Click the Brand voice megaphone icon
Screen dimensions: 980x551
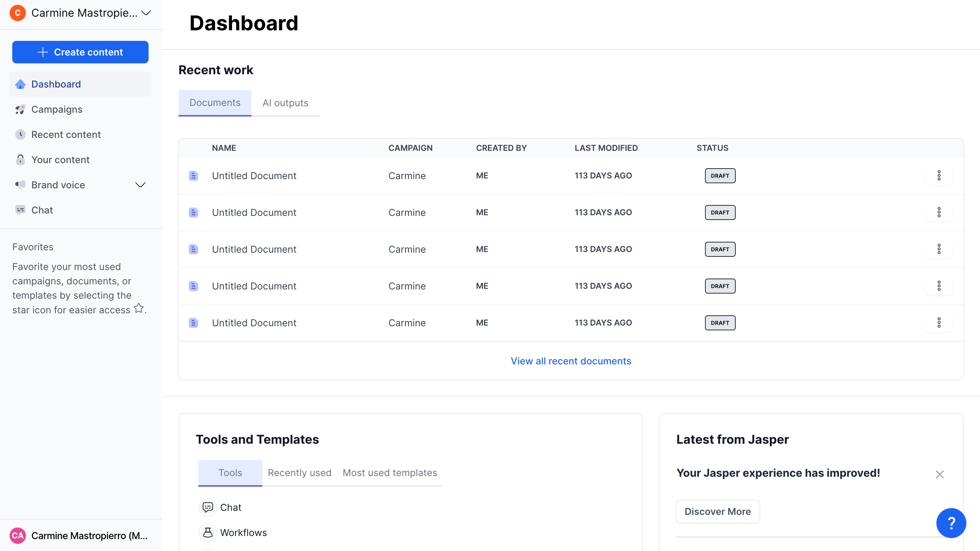[20, 185]
